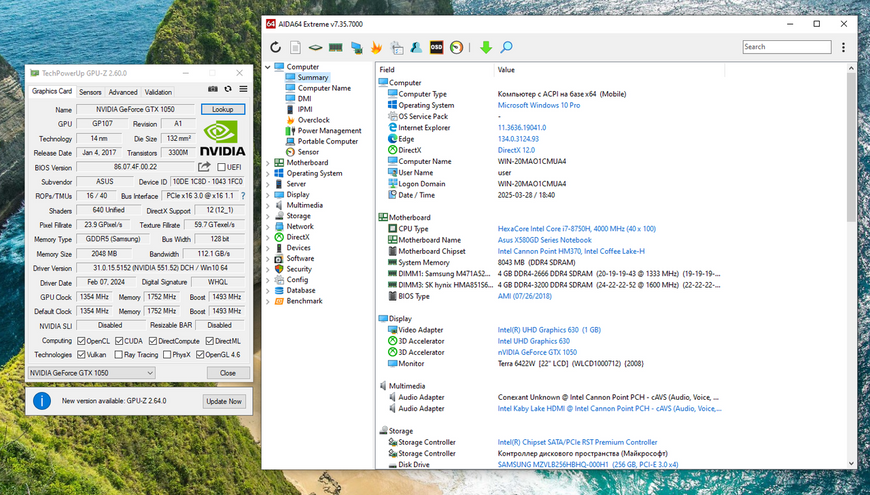Select the Portable Computer tree item
870x495 pixels.
(x=327, y=141)
